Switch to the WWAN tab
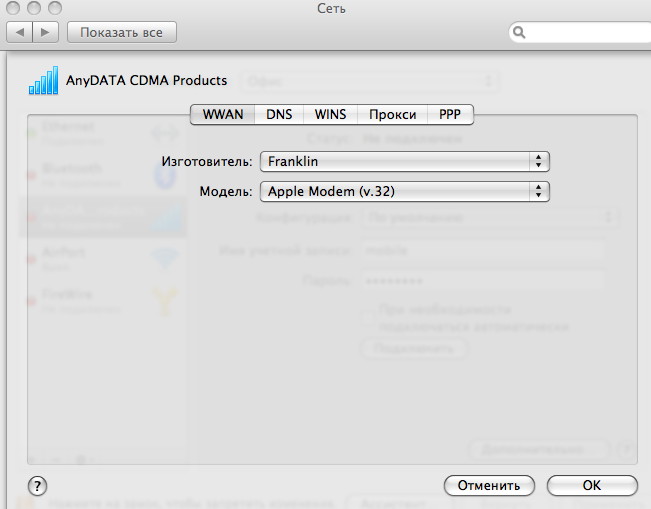Screen dimensions: 651x509 click(222, 114)
